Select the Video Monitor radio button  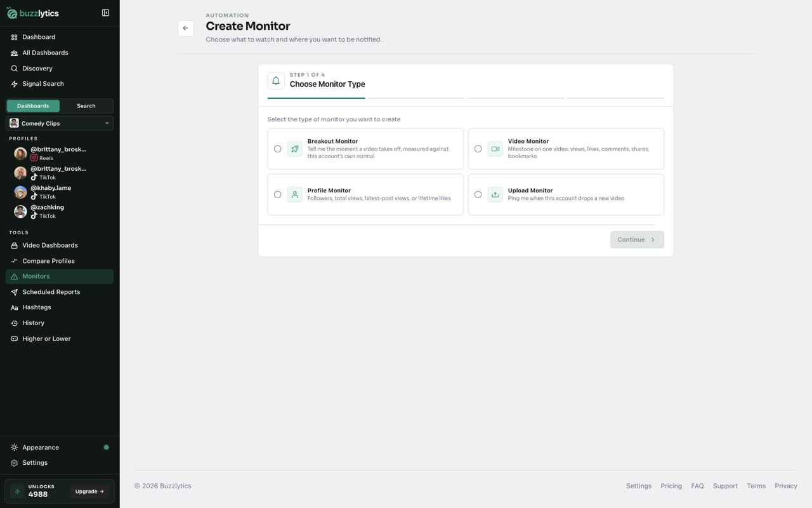tap(478, 149)
